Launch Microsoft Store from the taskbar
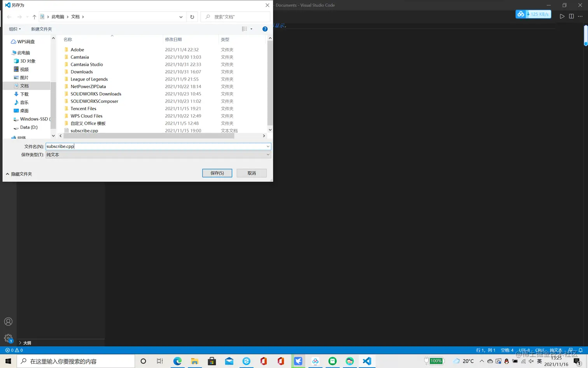The height and width of the screenshot is (368, 588). 212,361
